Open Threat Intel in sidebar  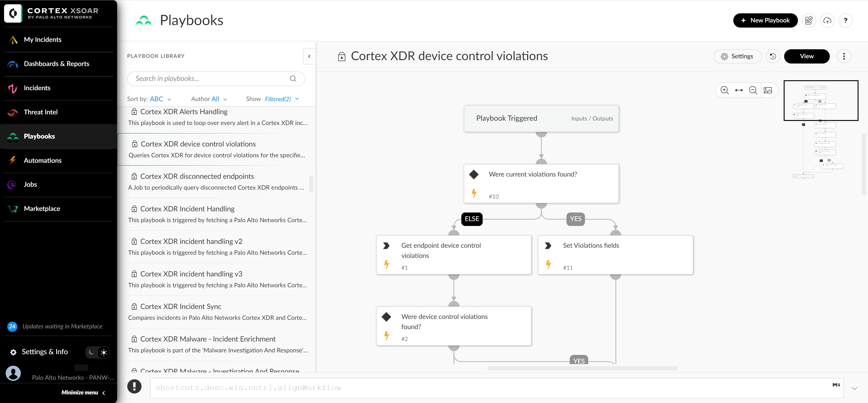click(x=40, y=112)
